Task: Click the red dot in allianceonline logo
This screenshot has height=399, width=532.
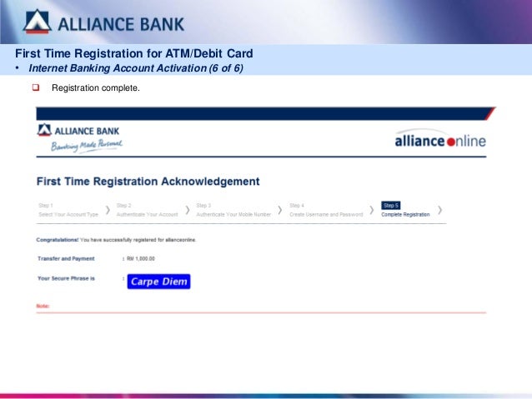Action: click(x=451, y=142)
